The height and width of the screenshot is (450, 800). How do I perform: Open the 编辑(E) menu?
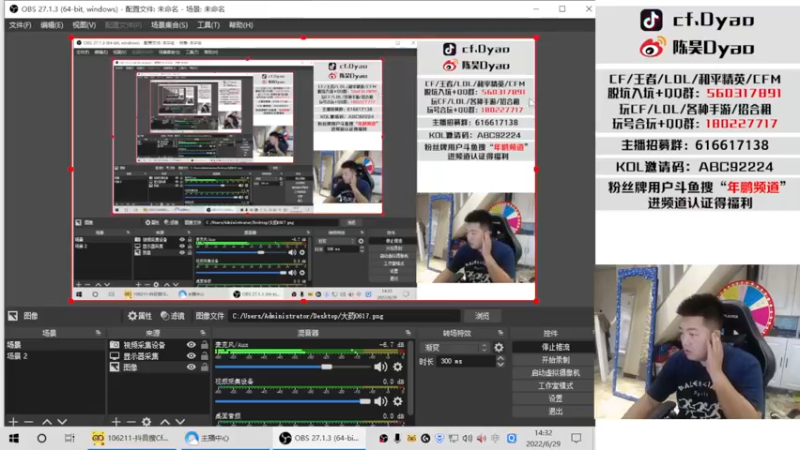coord(52,25)
